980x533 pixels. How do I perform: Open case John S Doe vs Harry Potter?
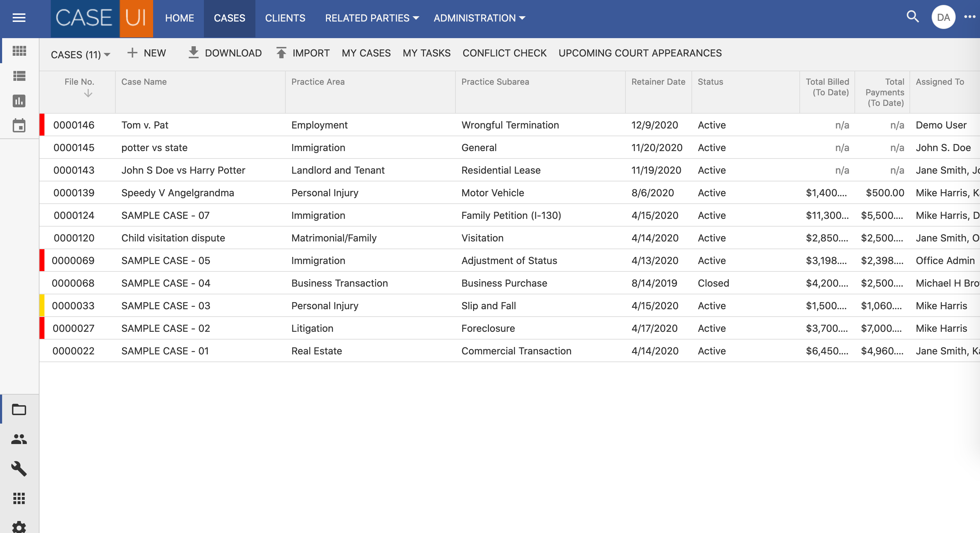point(183,170)
